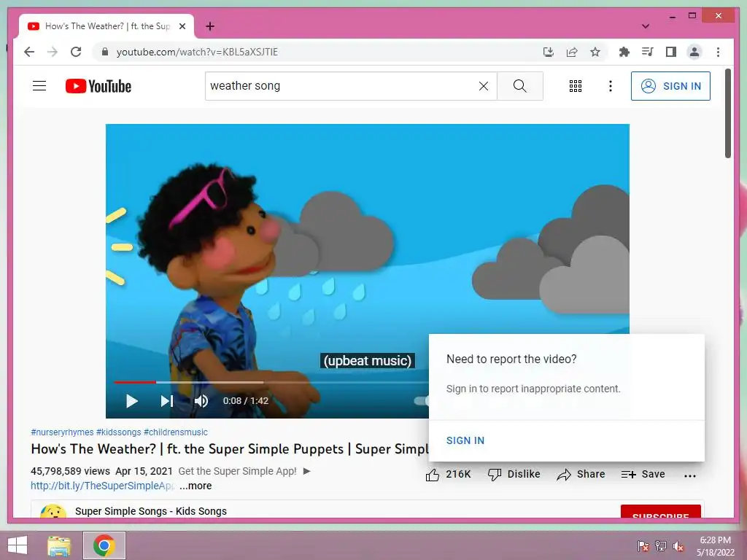The height and width of the screenshot is (560, 747).
Task: Open File Explorer from the taskbar
Action: (x=59, y=545)
